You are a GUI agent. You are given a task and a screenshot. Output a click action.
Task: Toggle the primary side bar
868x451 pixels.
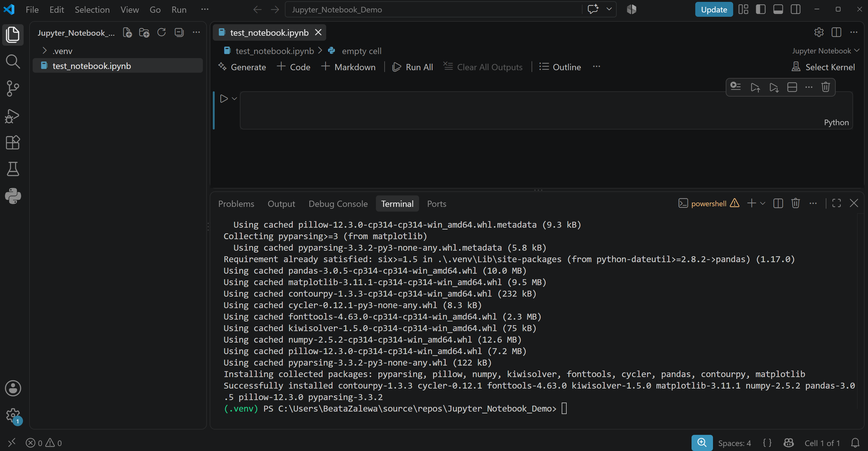761,9
